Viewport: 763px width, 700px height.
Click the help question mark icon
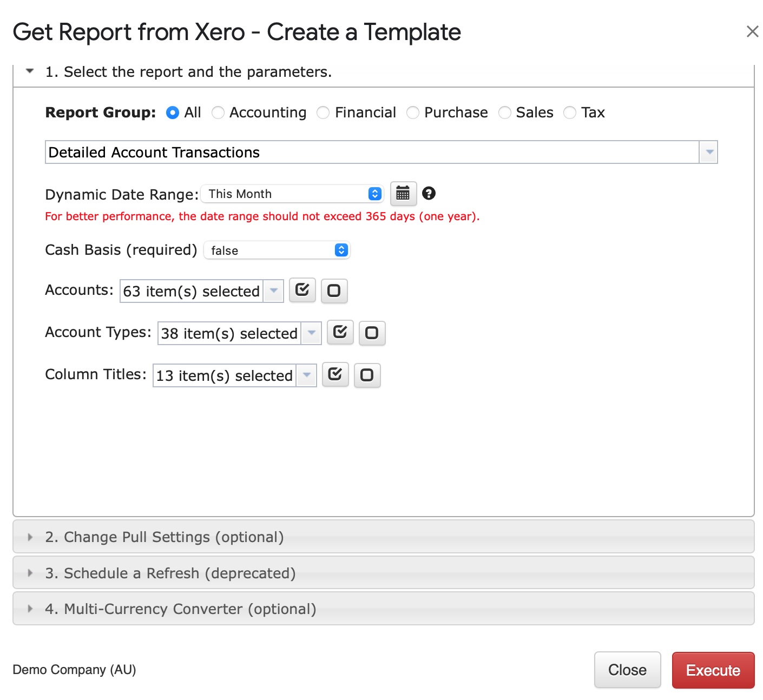[x=429, y=193]
